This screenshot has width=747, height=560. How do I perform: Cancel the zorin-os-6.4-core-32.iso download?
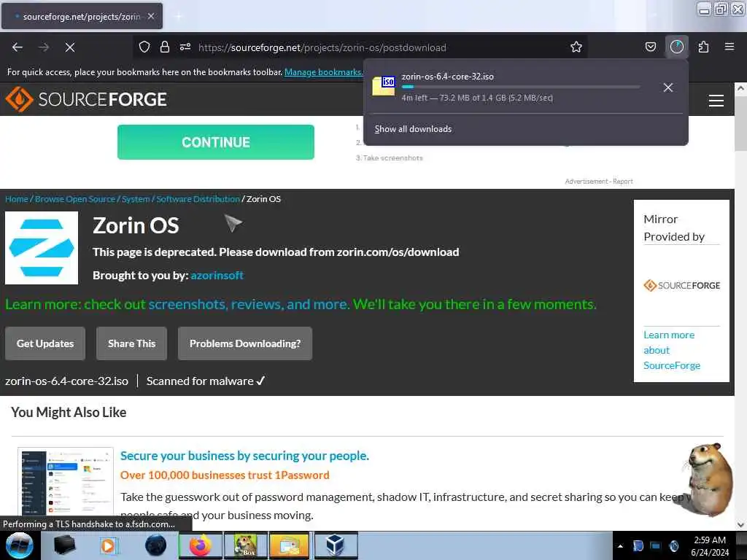point(668,87)
